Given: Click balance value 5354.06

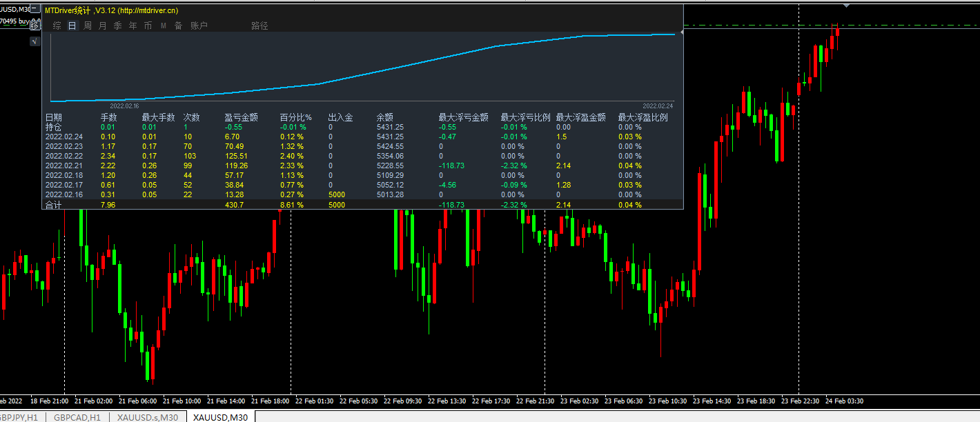Looking at the screenshot, I should 390,156.
